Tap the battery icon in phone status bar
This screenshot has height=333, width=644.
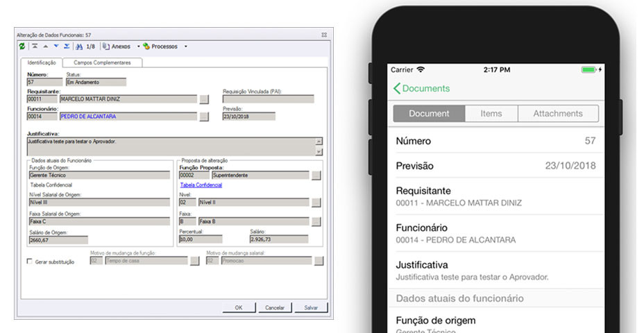tap(588, 70)
